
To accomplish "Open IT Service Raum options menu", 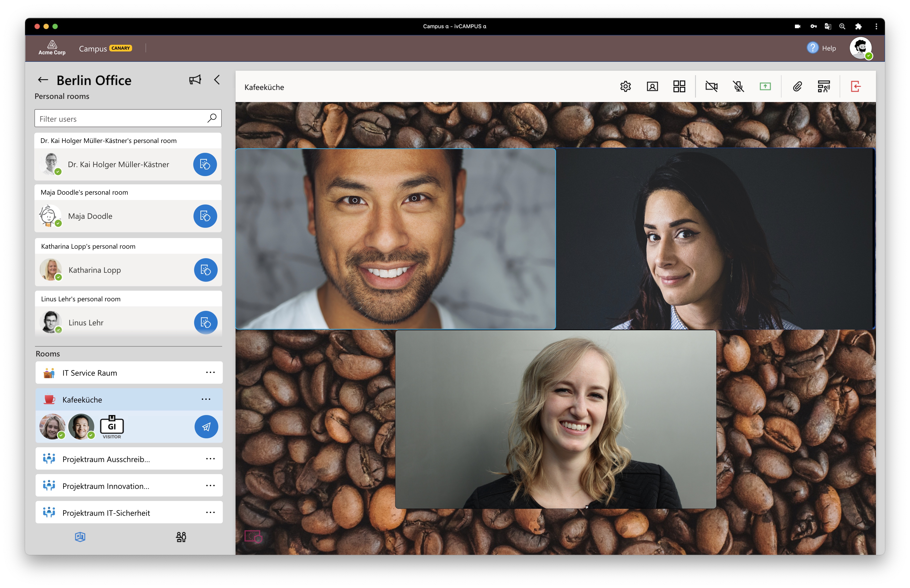I will tap(210, 373).
